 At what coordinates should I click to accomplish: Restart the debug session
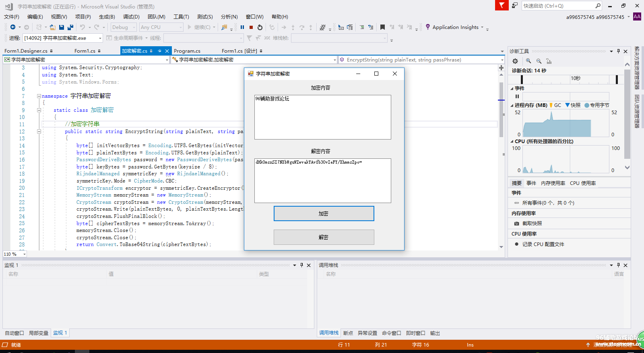coord(260,27)
